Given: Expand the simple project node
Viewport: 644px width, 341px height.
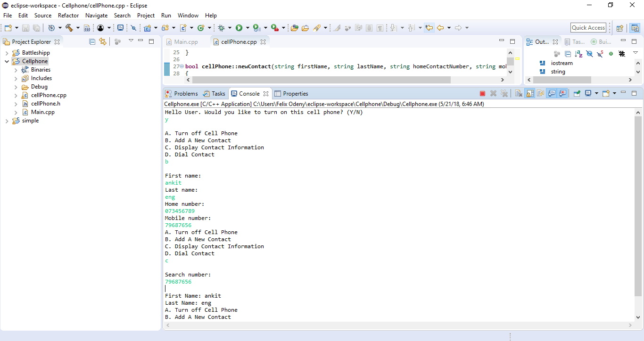Looking at the screenshot, I should coord(7,121).
